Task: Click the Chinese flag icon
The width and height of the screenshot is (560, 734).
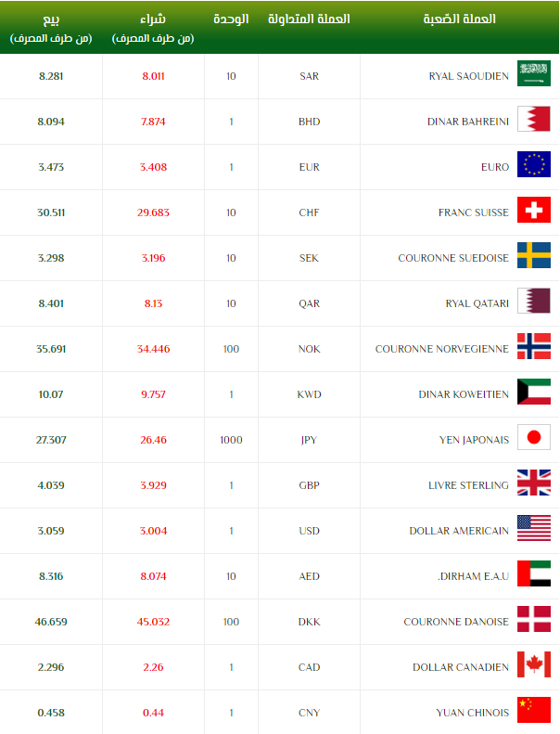Action: (533, 712)
